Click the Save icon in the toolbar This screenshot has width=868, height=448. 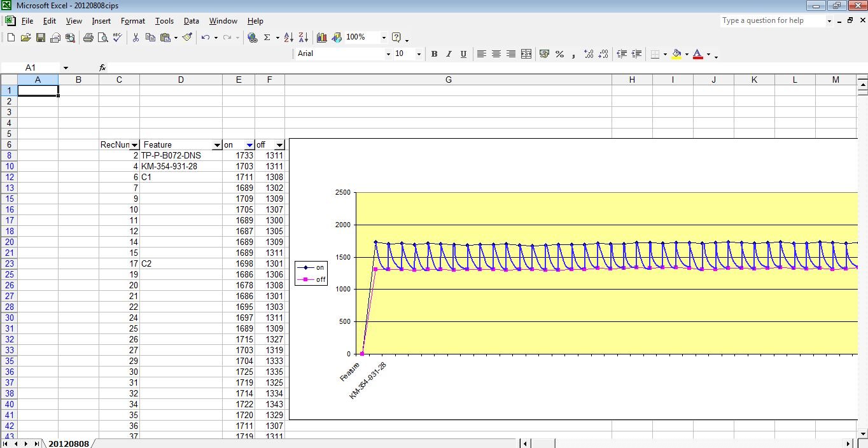click(41, 38)
